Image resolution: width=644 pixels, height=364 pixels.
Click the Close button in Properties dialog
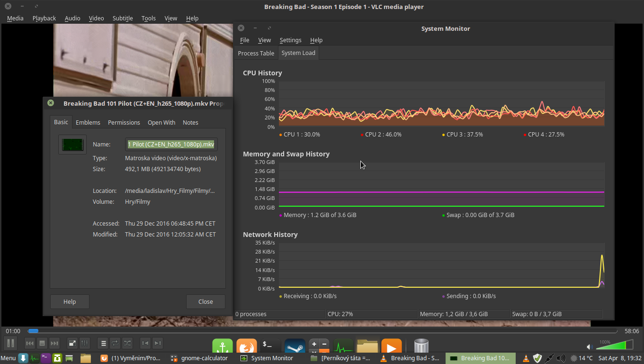click(206, 301)
